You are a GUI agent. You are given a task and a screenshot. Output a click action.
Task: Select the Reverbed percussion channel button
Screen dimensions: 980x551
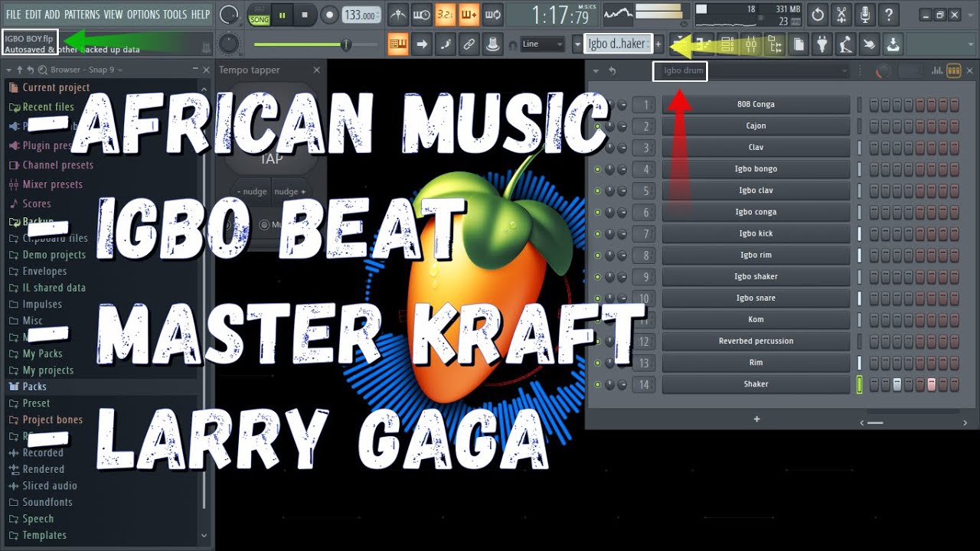pyautogui.click(x=756, y=341)
